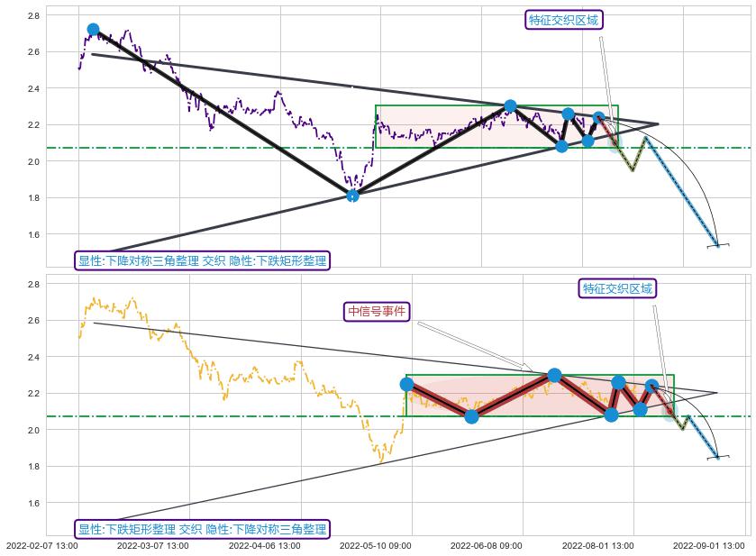Click the blue trough marker near 1.8 in top chart
The width and height of the screenshot is (756, 556).
[352, 196]
